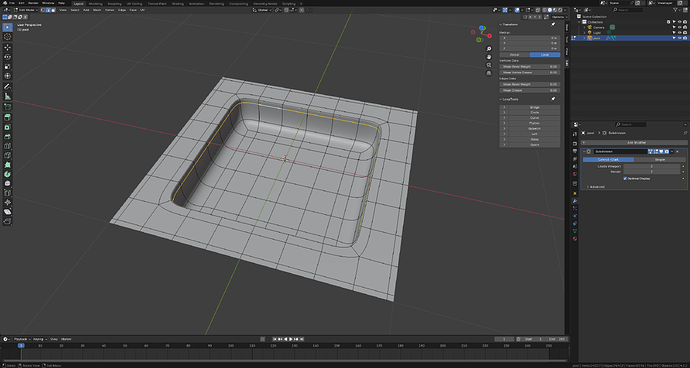Switch to the Sculpting workspace tab
The height and width of the screenshot is (368, 690).
point(114,3)
